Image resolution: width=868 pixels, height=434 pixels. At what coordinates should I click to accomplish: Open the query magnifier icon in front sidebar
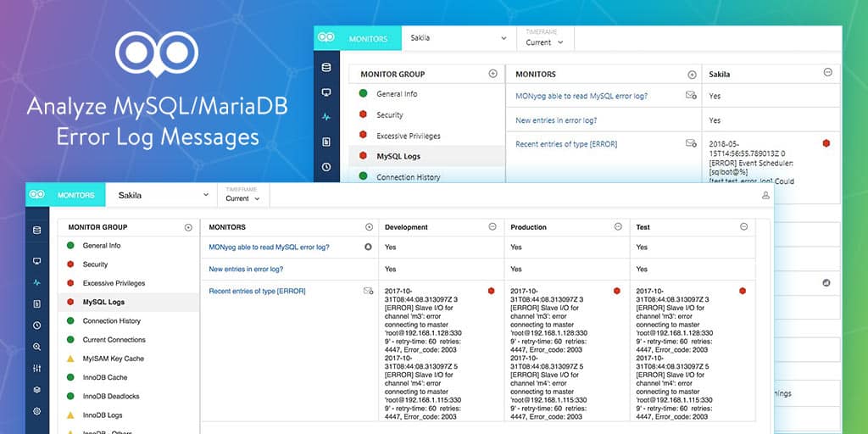tap(37, 347)
